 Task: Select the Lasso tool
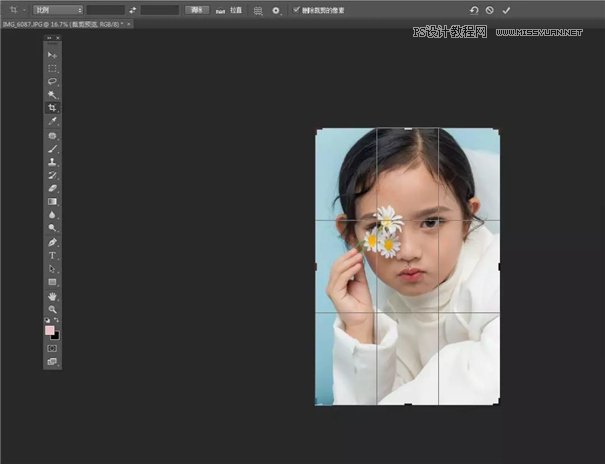pyautogui.click(x=52, y=81)
